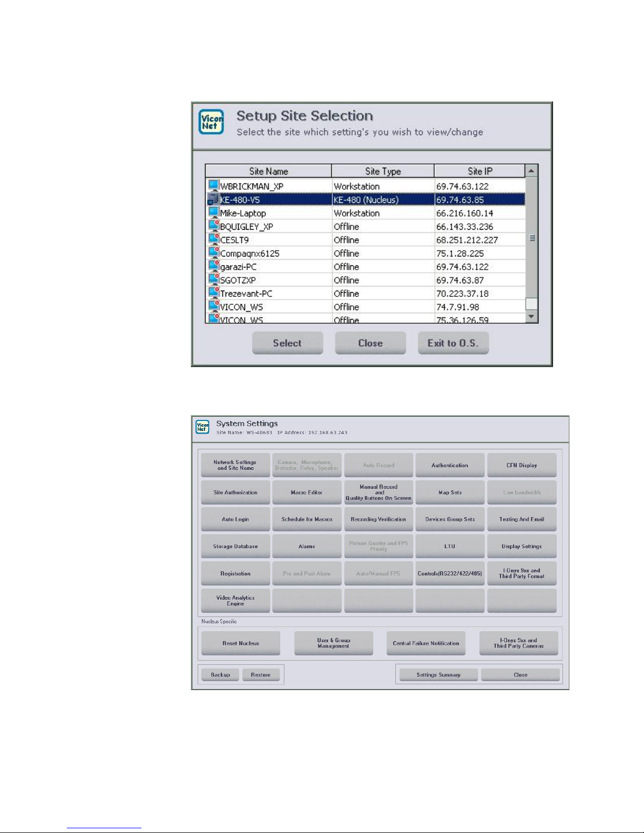The image size is (644, 833).
Task: Open Devices Group Sets
Action: (450, 519)
